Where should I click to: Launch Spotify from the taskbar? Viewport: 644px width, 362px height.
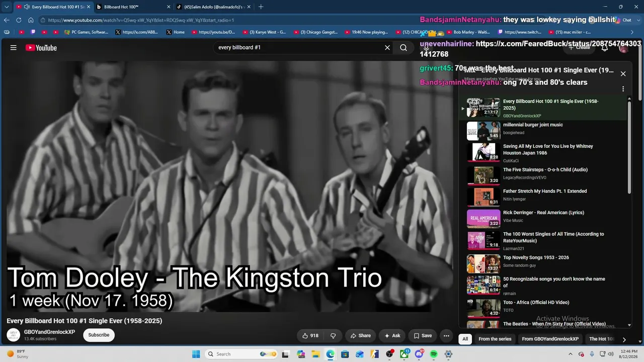pyautogui.click(x=434, y=354)
